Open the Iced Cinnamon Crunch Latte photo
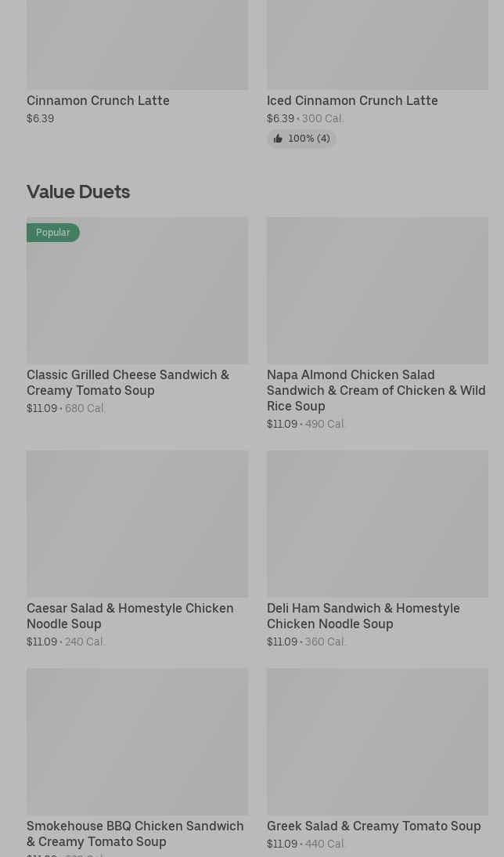This screenshot has height=857, width=504. (377, 44)
